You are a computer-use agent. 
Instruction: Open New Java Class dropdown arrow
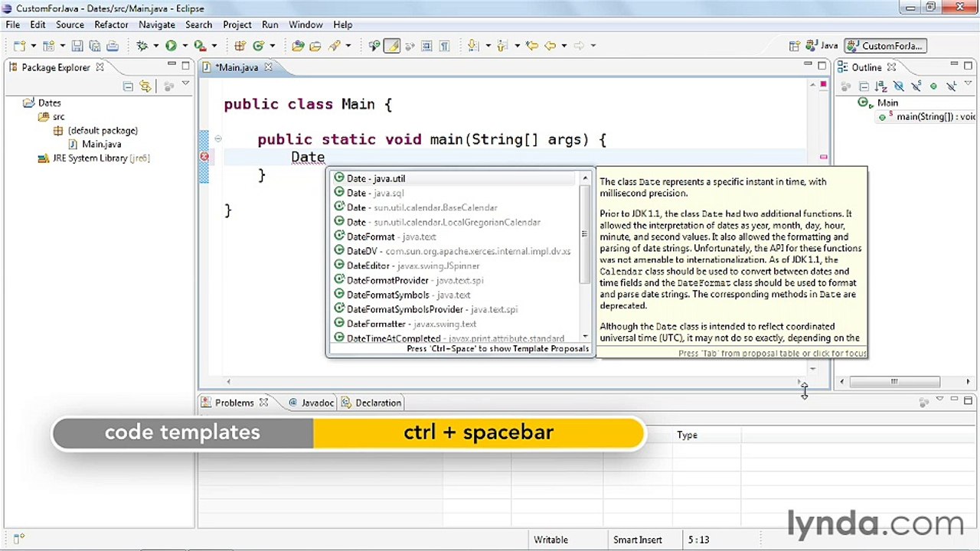coord(273,46)
